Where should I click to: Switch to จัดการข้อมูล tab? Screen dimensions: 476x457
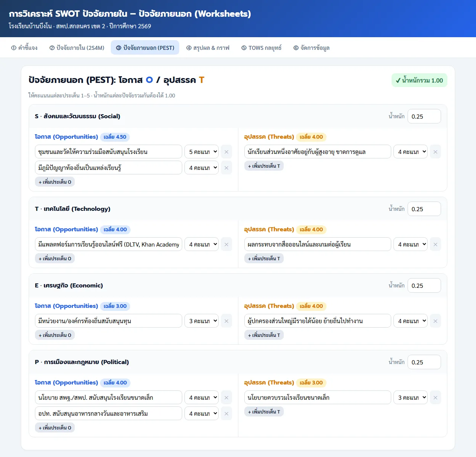(x=311, y=48)
